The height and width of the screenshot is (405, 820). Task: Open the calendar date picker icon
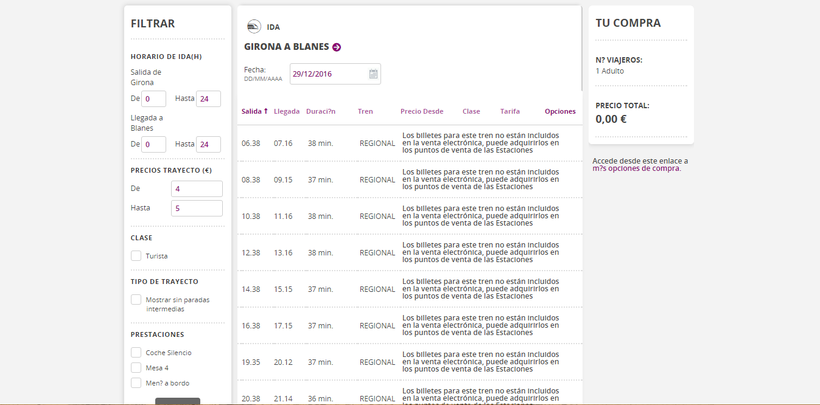click(372, 74)
